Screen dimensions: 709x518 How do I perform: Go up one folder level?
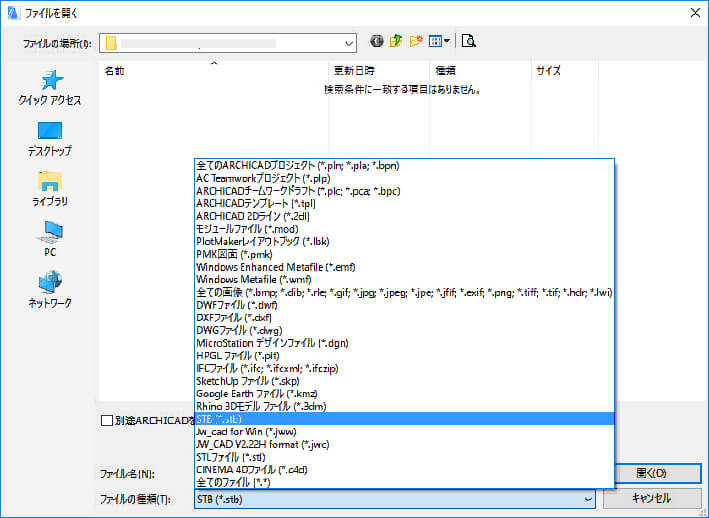(x=397, y=41)
